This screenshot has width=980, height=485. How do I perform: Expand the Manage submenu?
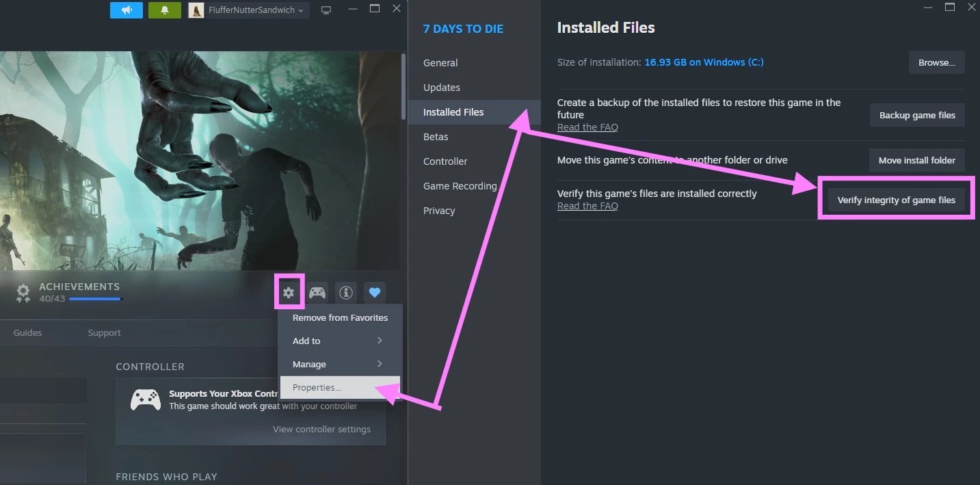(340, 364)
